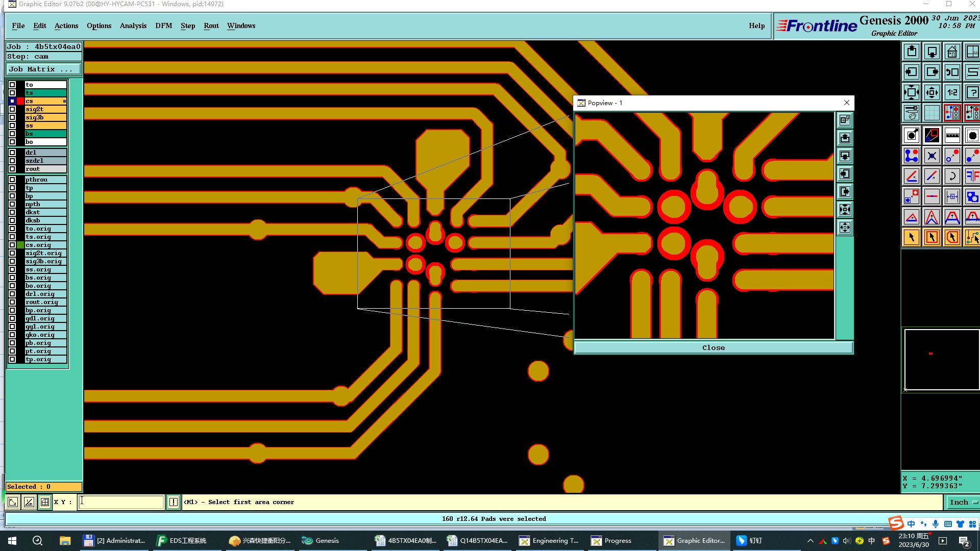
Task: Open the Analysis menu
Action: [133, 26]
